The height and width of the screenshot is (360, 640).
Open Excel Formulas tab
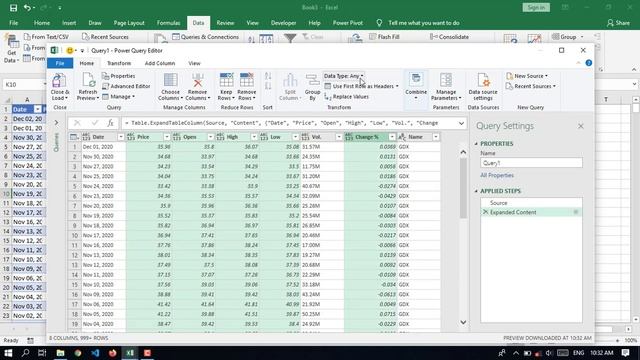[x=168, y=23]
